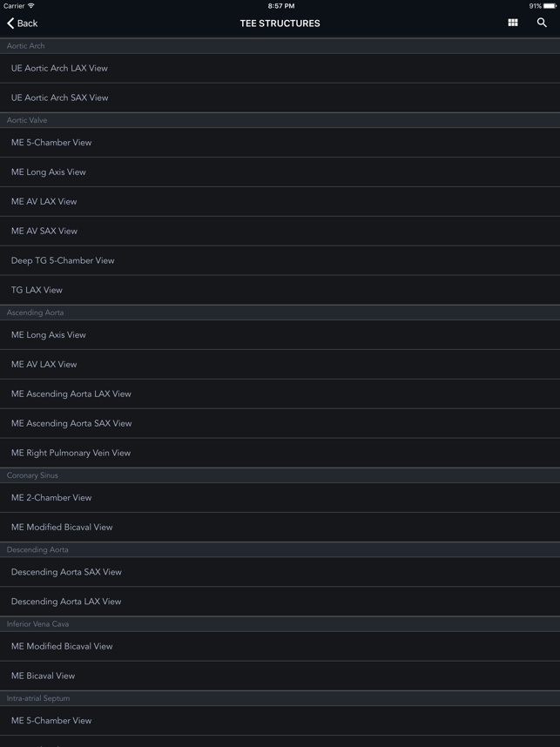
Task: Select UE Aortic Arch SAX View
Action: point(60,98)
